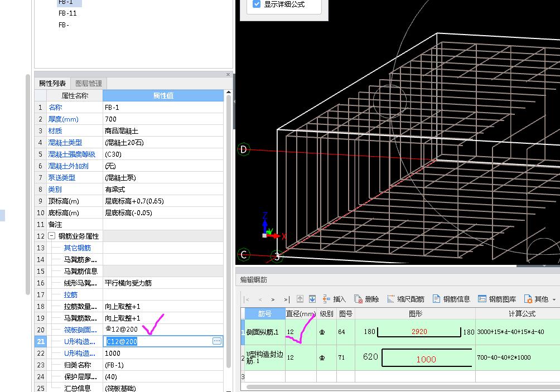Click the 属性名称 column header
Screen dimensions: 560x392
[x=75, y=96]
